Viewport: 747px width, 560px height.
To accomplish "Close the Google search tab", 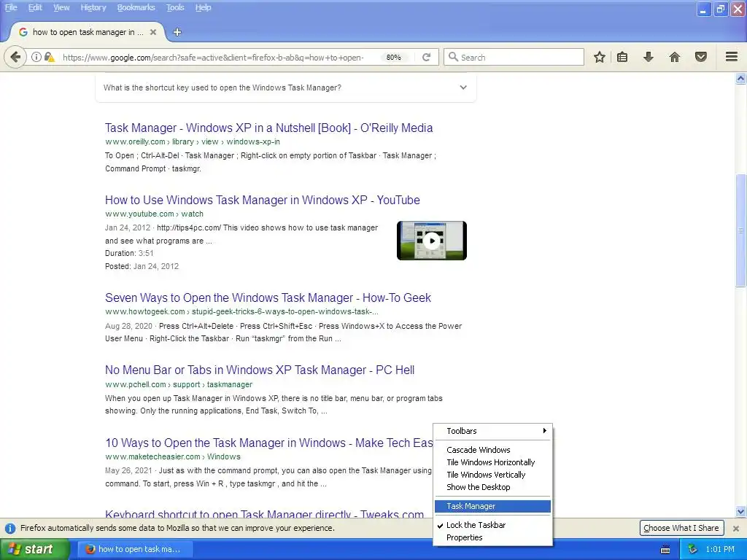I will point(153,32).
